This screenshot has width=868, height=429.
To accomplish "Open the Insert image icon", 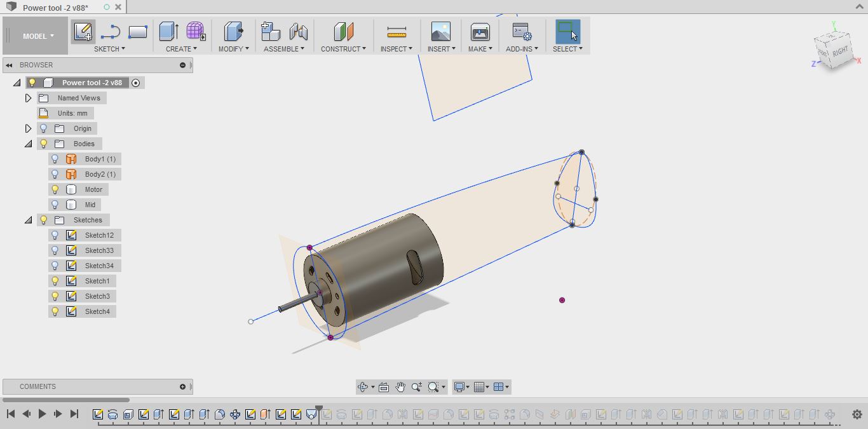I will (440, 32).
